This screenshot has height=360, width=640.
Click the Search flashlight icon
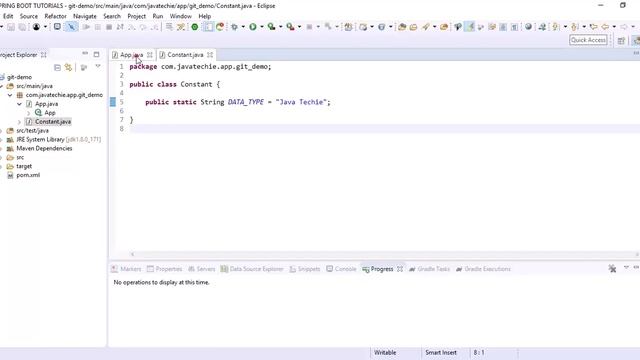[x=426, y=27]
